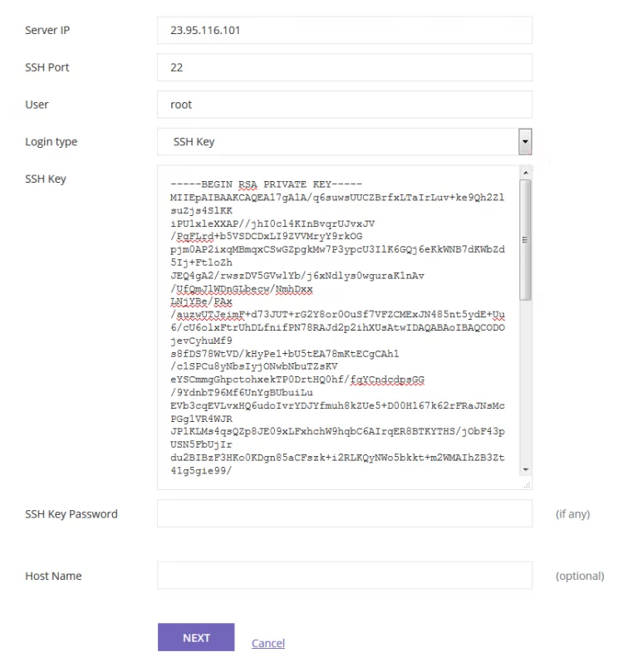Focus the User field containing root

pyautogui.click(x=345, y=105)
